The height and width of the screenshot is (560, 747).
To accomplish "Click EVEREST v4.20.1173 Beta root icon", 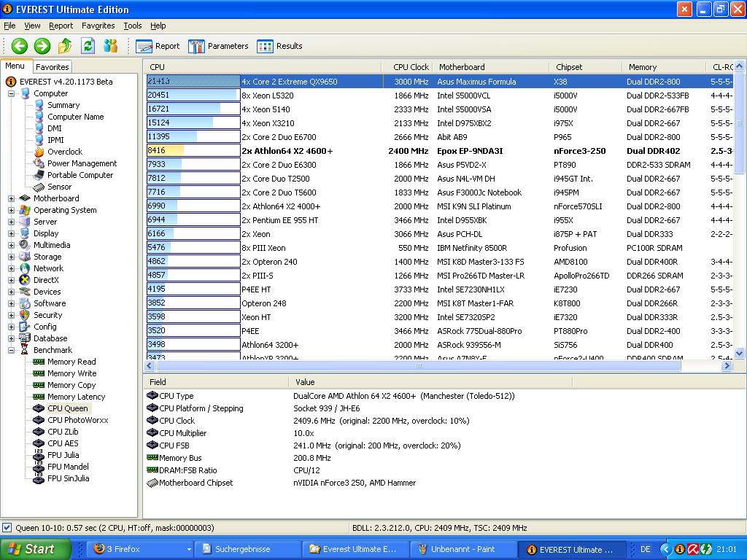I will pos(10,82).
